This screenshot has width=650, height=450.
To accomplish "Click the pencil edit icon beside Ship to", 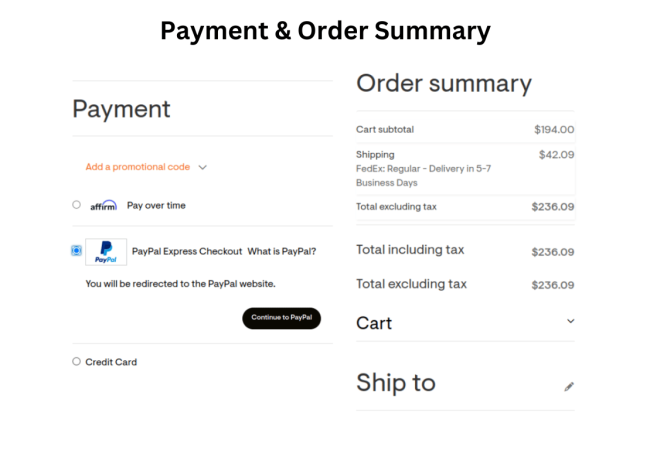I will click(569, 386).
